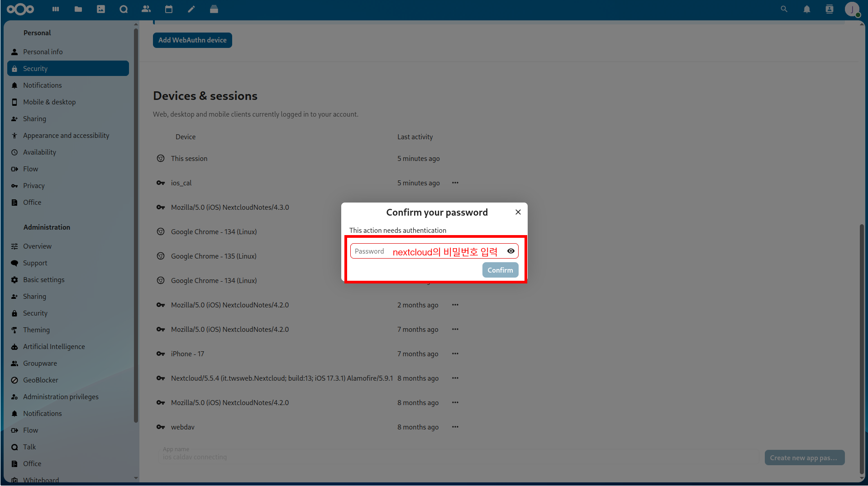Open actions menu for iPhone - 17
Image resolution: width=868 pixels, height=486 pixels.
[455, 354]
